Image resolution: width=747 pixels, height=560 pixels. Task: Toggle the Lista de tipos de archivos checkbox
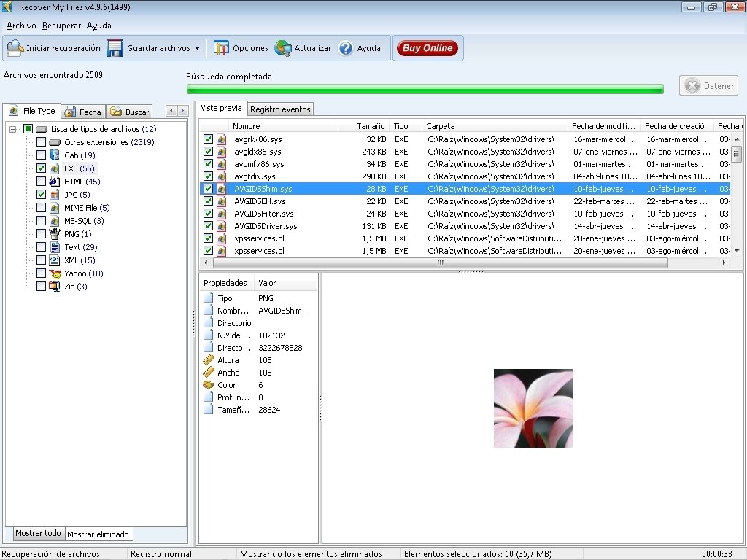point(28,129)
